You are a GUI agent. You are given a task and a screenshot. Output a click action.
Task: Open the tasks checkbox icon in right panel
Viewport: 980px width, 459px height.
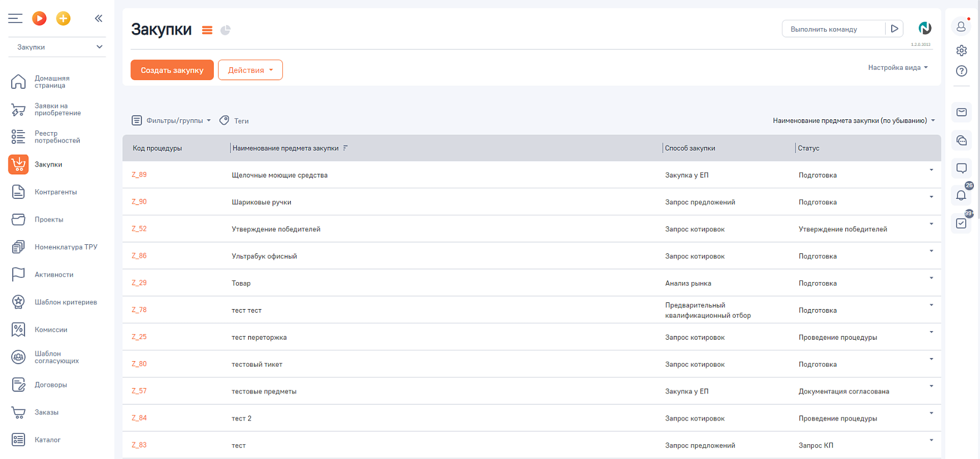(x=962, y=223)
